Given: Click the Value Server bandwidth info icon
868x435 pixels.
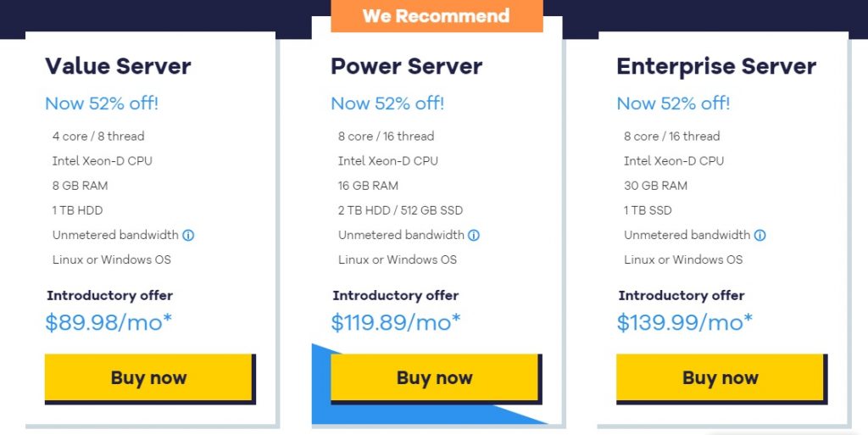Looking at the screenshot, I should (188, 235).
